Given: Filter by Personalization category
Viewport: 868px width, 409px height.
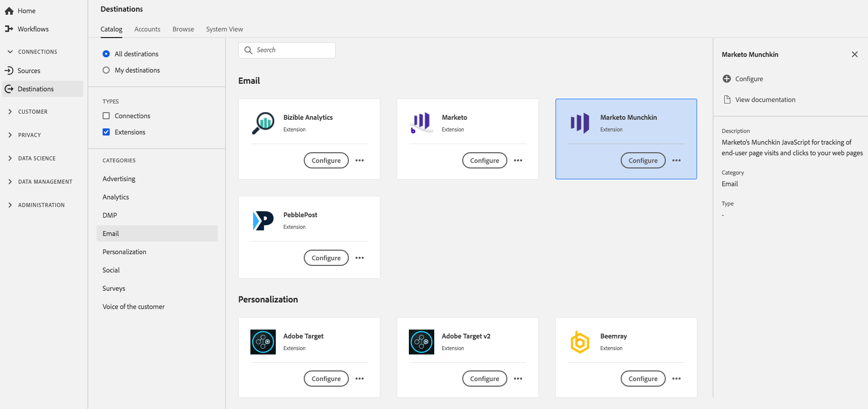Looking at the screenshot, I should click(124, 252).
